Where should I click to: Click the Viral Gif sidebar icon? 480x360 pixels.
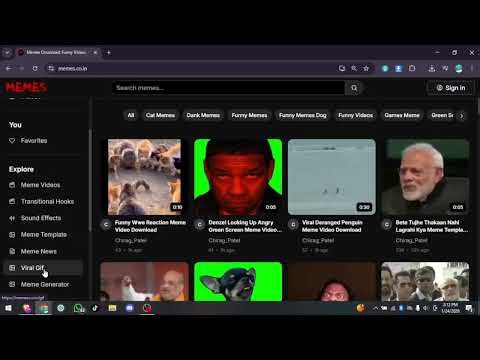[x=12, y=268]
